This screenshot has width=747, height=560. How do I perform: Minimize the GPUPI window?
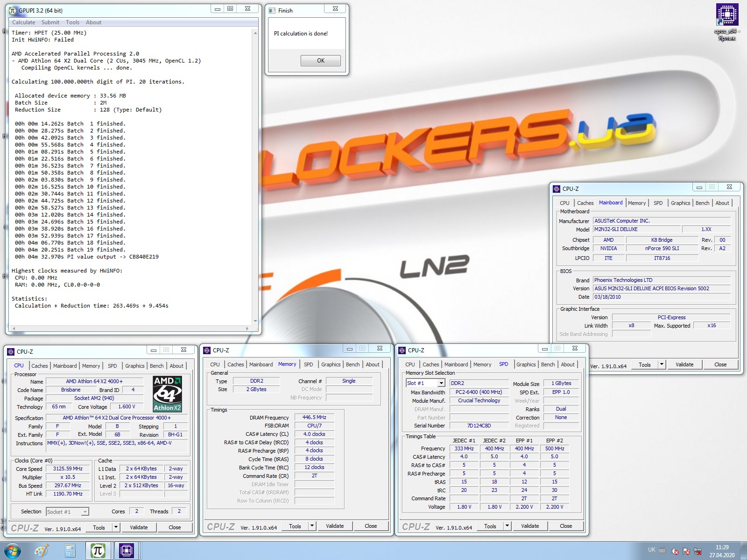pyautogui.click(x=218, y=8)
